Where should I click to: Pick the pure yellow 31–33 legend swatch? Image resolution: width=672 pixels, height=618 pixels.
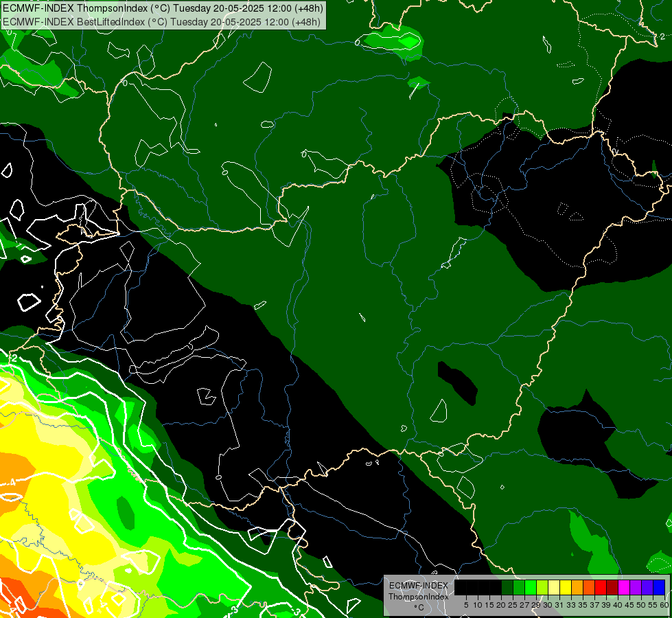point(566,587)
